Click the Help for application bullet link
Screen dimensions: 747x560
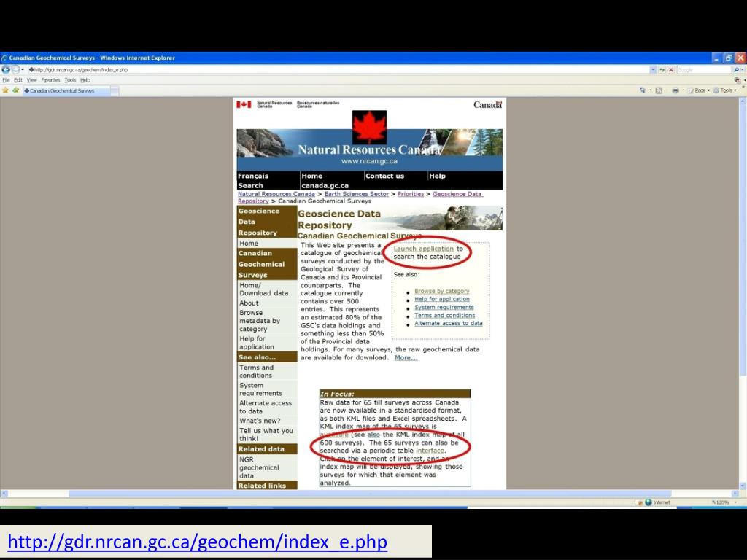(x=441, y=299)
